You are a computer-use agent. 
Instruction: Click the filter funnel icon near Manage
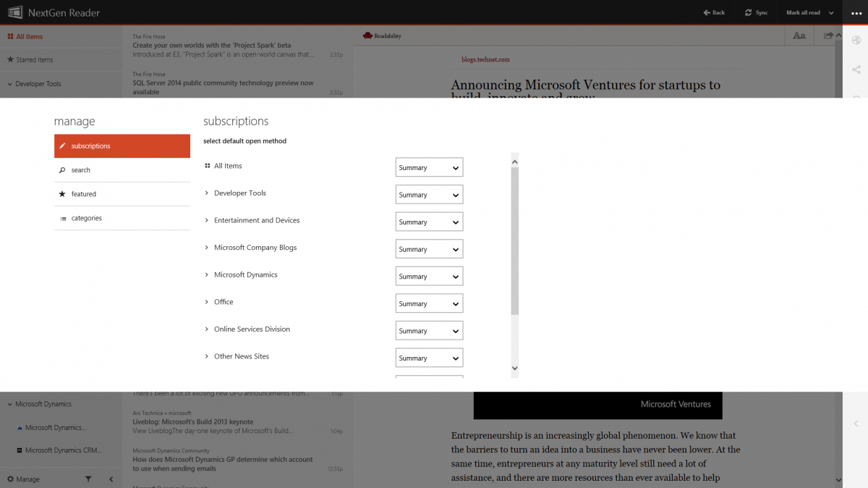click(x=88, y=479)
